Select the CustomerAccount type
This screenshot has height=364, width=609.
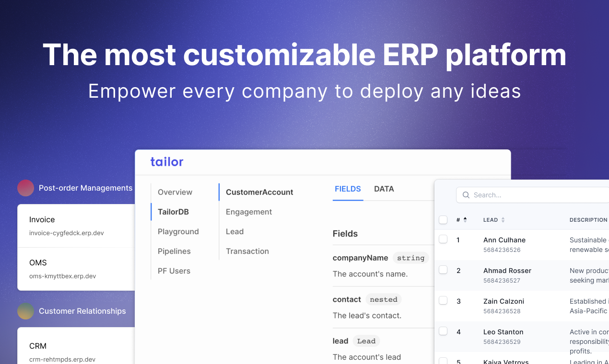click(x=259, y=192)
